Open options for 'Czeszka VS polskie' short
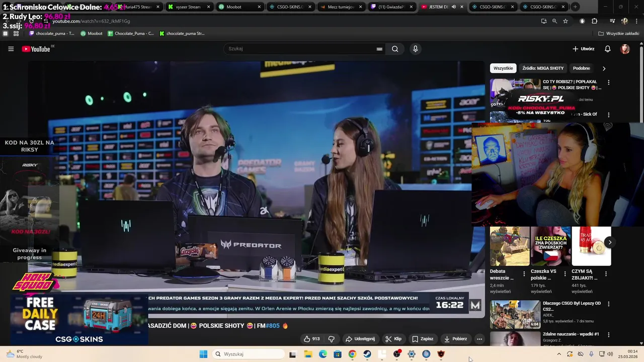Viewport: 644px width, 362px height. pos(565,274)
